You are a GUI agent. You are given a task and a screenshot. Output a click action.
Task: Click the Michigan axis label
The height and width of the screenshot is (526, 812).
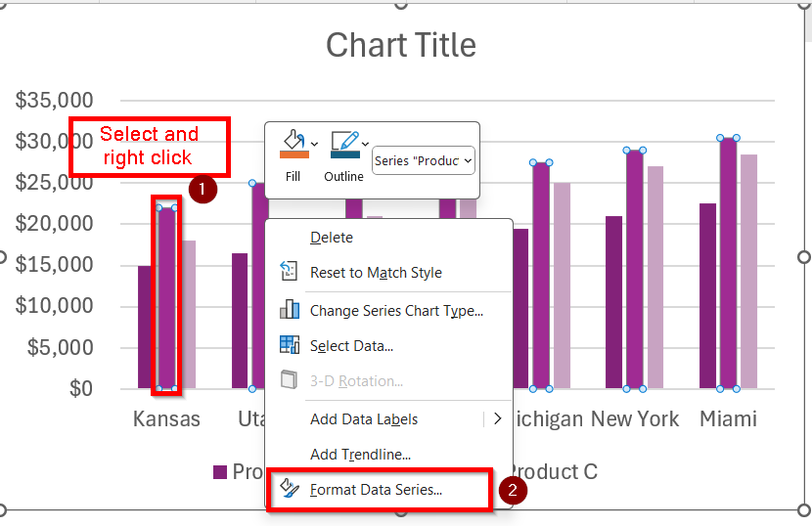(x=548, y=419)
